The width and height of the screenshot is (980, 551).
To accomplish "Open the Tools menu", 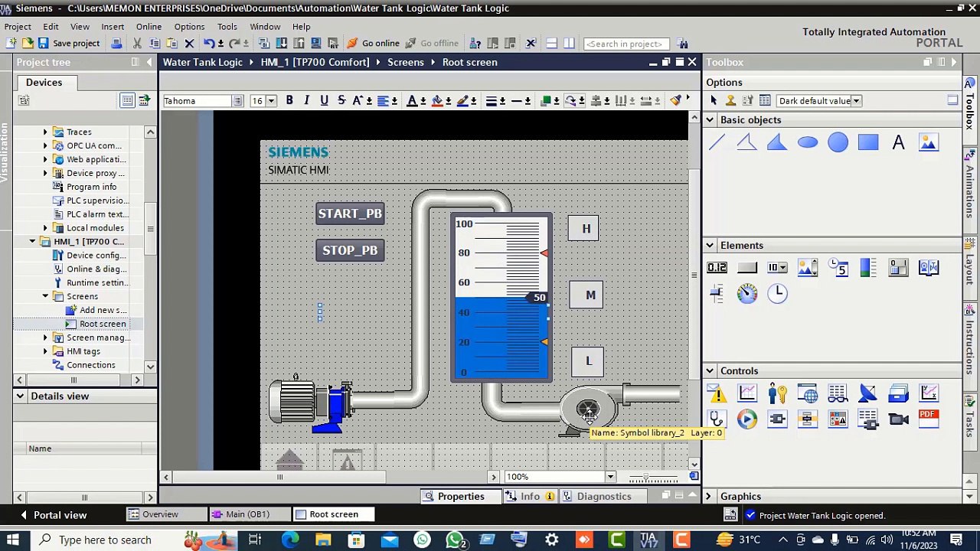I will (x=227, y=27).
